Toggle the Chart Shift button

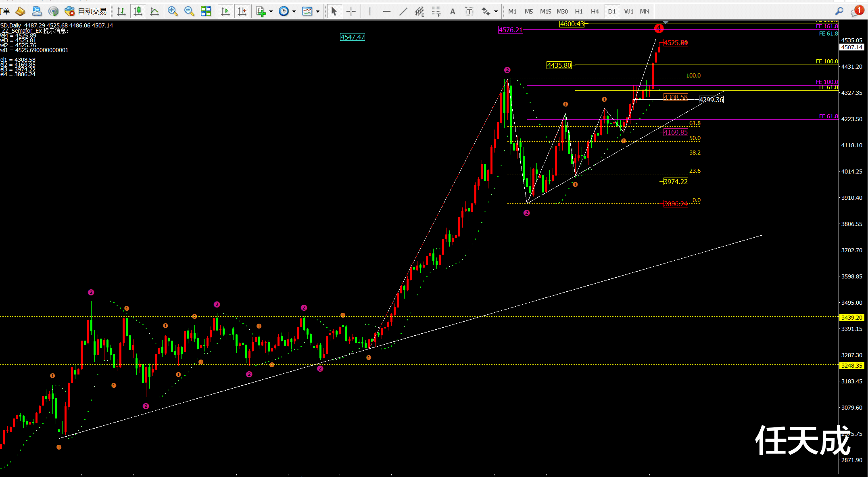tap(242, 11)
